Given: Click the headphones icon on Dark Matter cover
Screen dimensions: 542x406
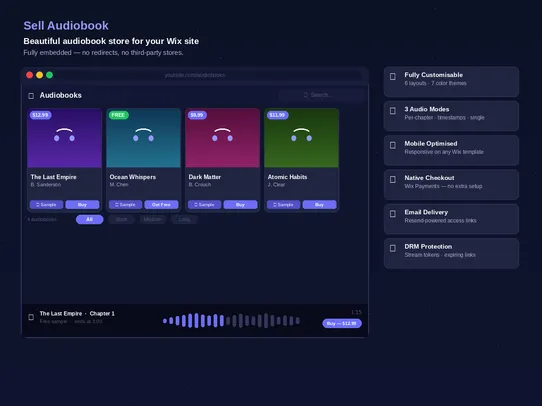Looking at the screenshot, I should coord(222,135).
